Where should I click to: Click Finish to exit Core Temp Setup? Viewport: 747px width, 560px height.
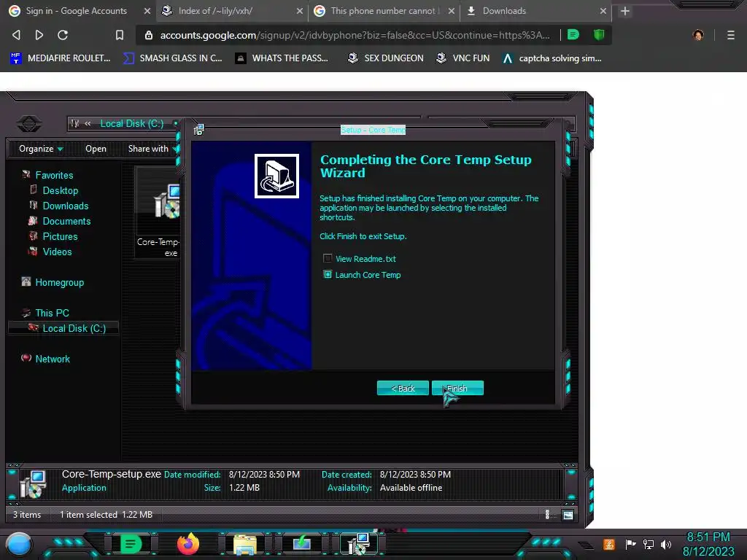tap(457, 388)
